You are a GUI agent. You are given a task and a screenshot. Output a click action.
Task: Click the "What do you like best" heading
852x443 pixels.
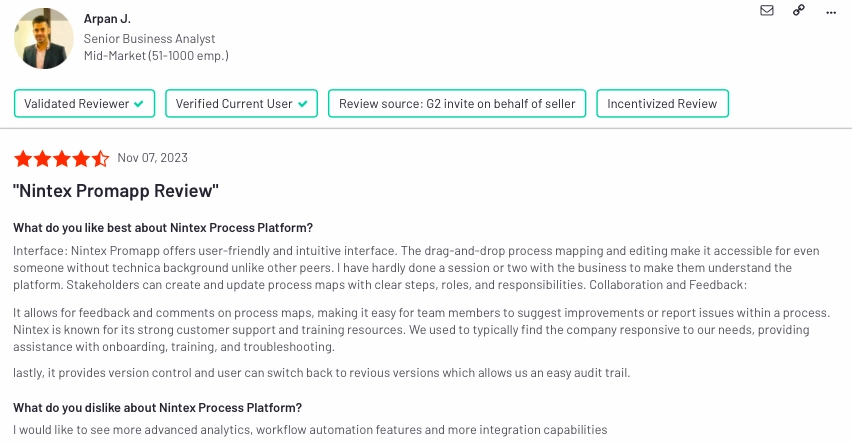coord(163,228)
